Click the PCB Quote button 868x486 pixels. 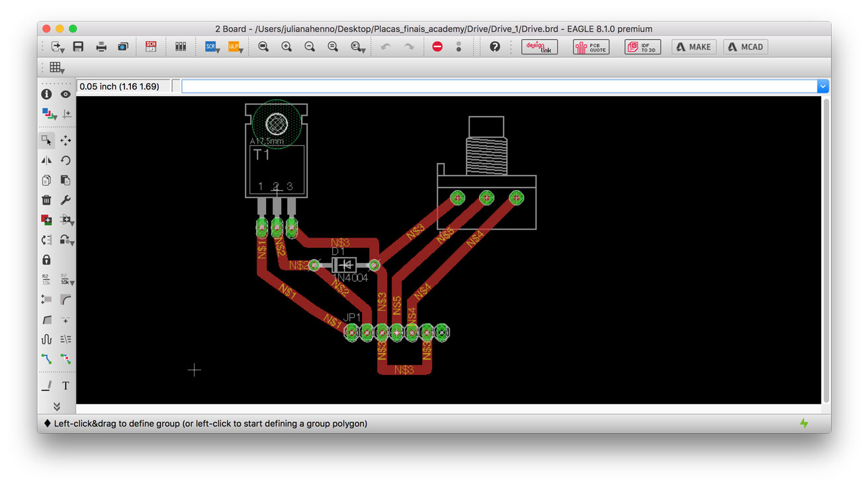point(591,47)
